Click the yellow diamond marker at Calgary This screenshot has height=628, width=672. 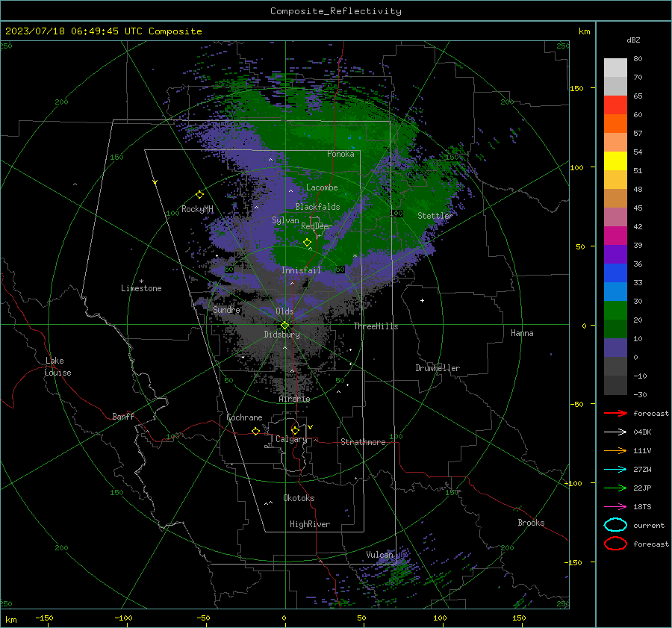pyautogui.click(x=295, y=430)
